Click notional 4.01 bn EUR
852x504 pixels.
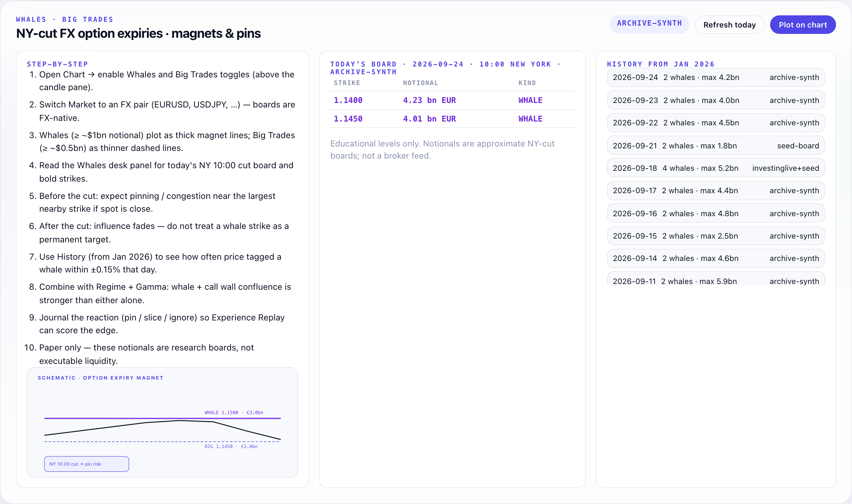point(429,119)
